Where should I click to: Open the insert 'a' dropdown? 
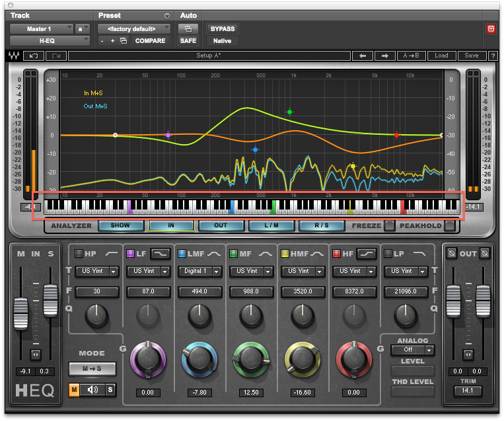coord(83,29)
